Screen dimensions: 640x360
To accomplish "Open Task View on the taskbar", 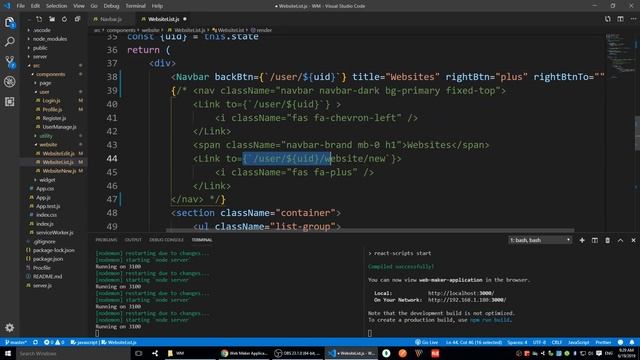I will pos(139,353).
